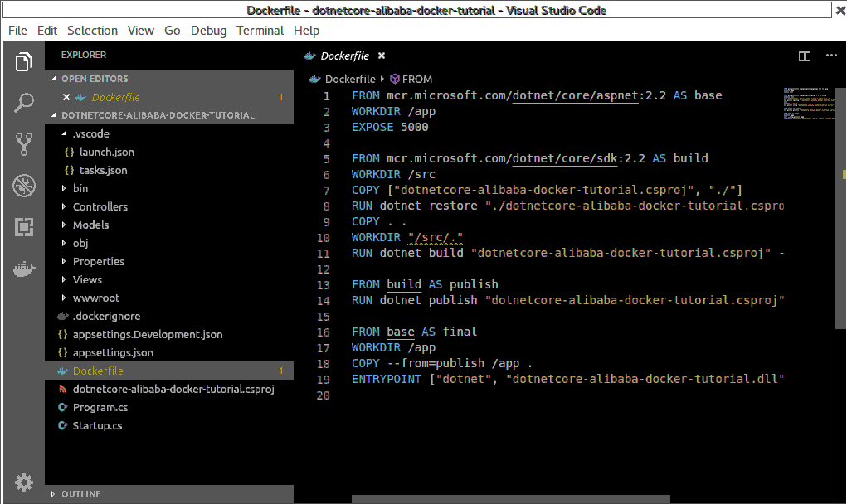Select Dockerfile in the project tree
The height and width of the screenshot is (504, 847).
tap(169, 371)
